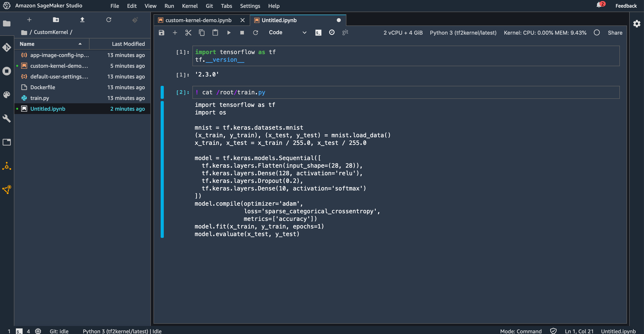The width and height of the screenshot is (644, 334).
Task: Click the kernel status circle indicator
Action: point(597,33)
